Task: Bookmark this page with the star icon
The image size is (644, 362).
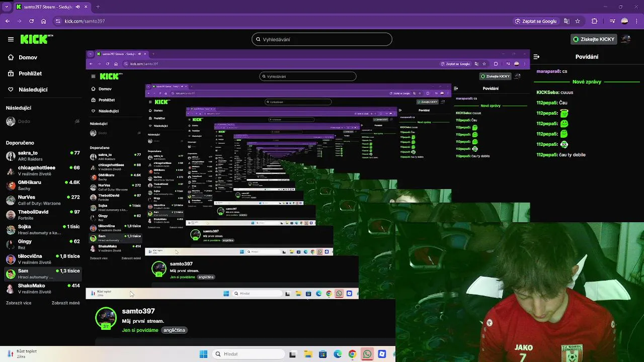Action: [x=578, y=21]
